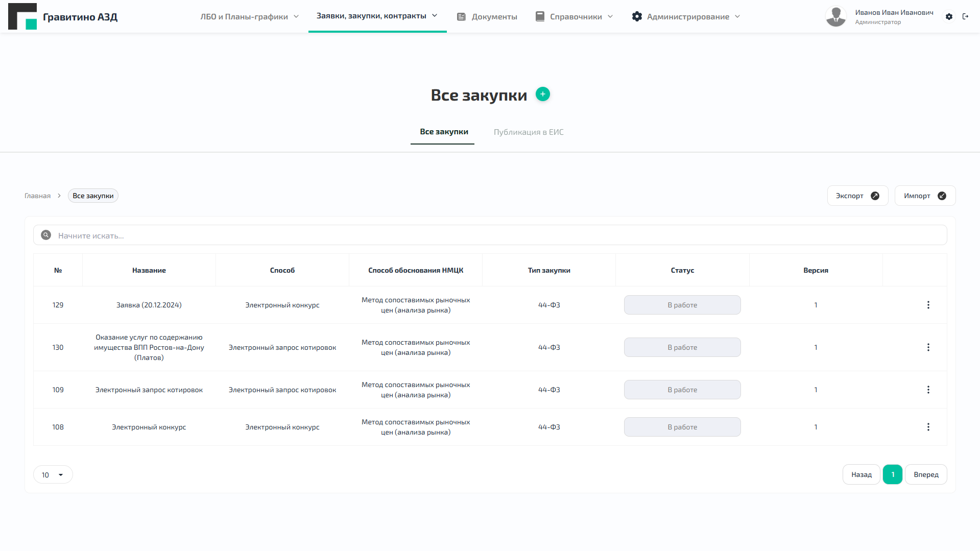Open the Администрирование dropdown
This screenshot has width=980, height=551.
(x=686, y=17)
